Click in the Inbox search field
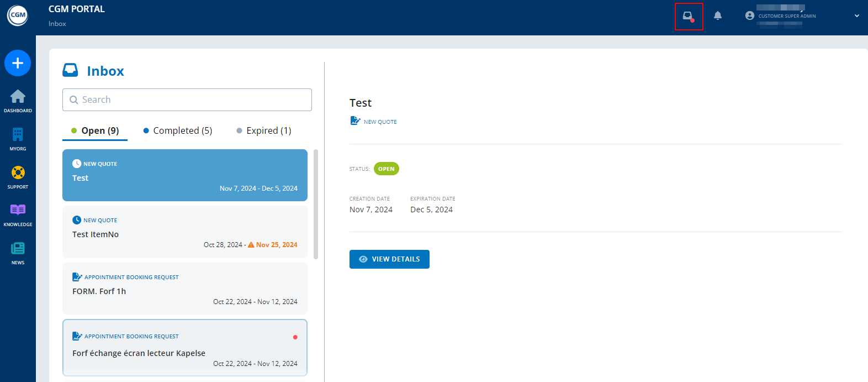 [x=187, y=100]
